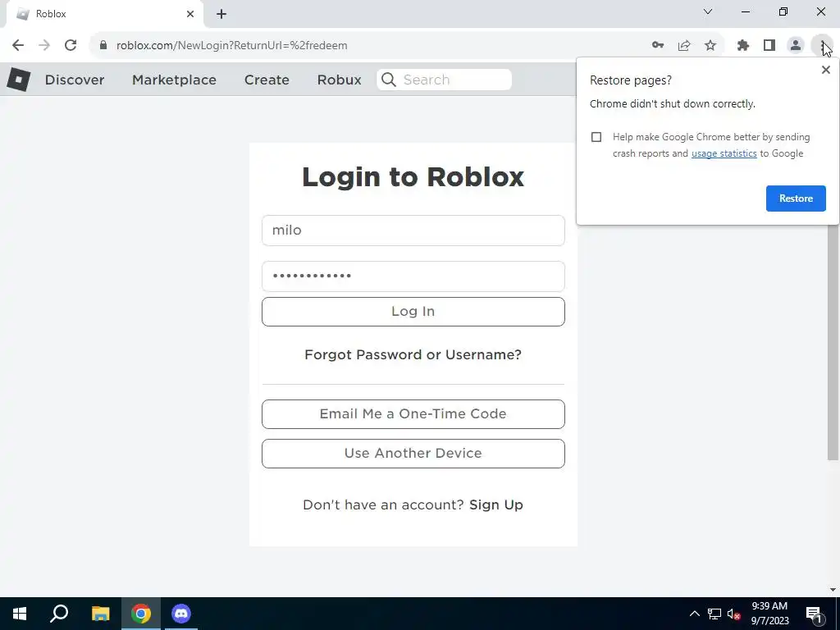Open the Robux menu item
The height and width of the screenshot is (630, 840).
click(339, 80)
